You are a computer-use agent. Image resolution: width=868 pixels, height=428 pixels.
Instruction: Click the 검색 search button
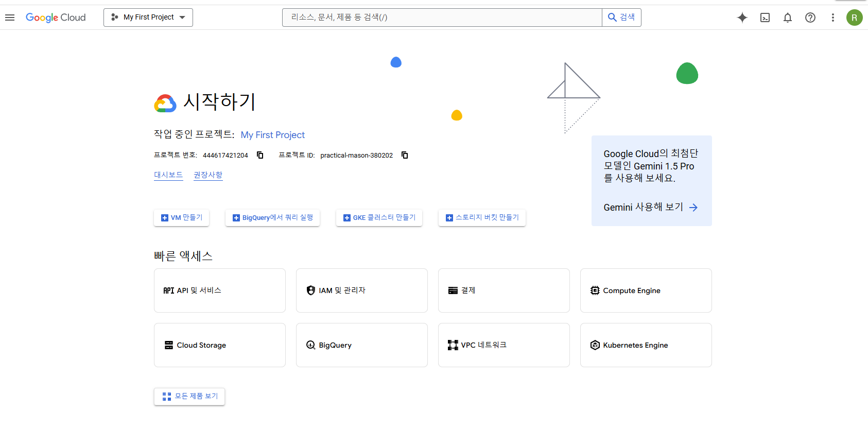pos(621,18)
